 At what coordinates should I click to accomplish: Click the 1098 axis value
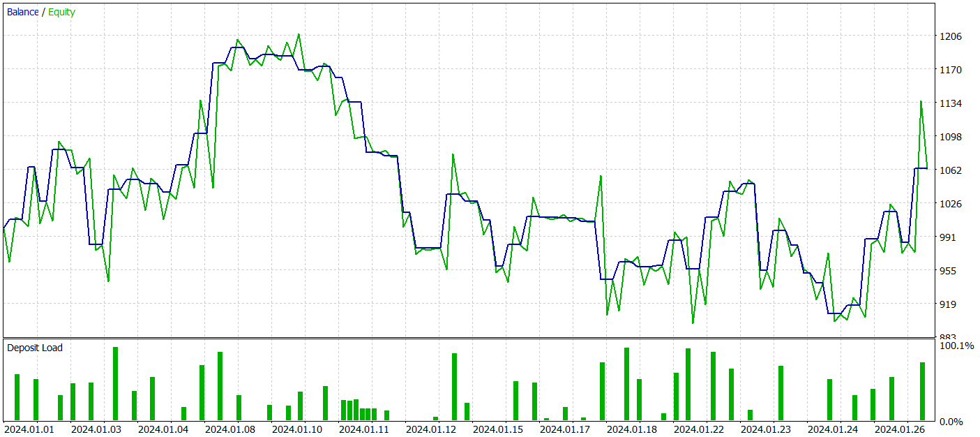coord(950,137)
